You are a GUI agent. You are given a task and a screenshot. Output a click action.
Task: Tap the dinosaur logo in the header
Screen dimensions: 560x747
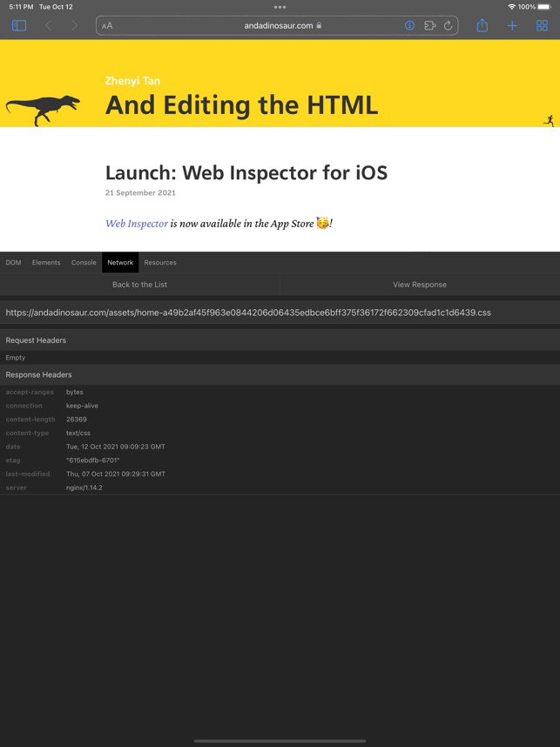pos(43,110)
